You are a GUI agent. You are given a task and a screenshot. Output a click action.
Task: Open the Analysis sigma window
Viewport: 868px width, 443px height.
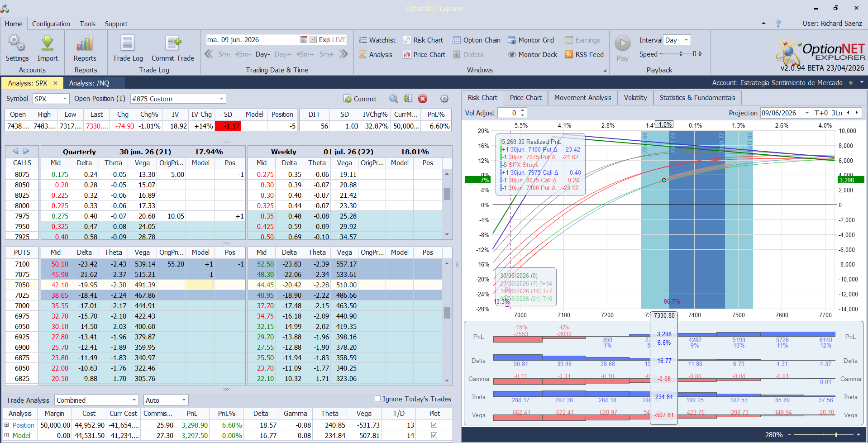[x=376, y=55]
